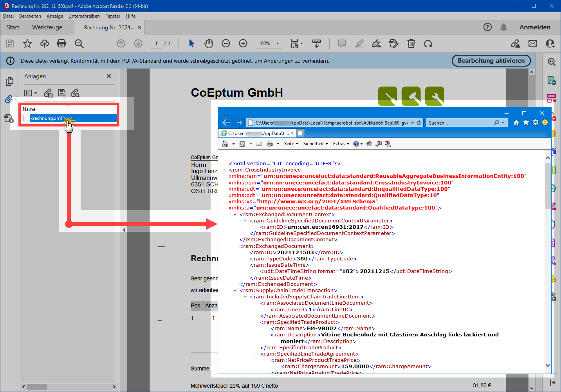Open the find text magnifier tool
The image size is (561, 392).
click(x=79, y=43)
